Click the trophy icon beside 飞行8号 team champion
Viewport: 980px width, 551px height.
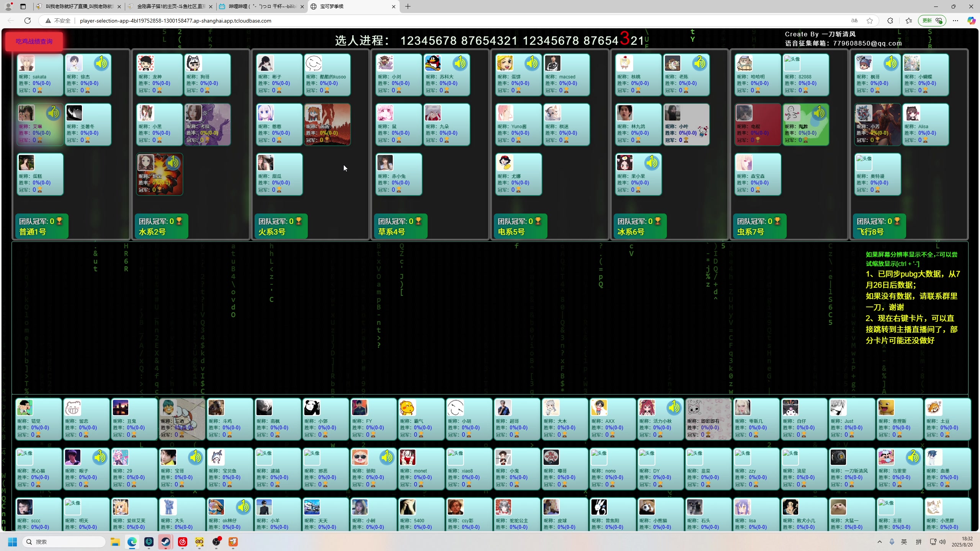(x=897, y=221)
